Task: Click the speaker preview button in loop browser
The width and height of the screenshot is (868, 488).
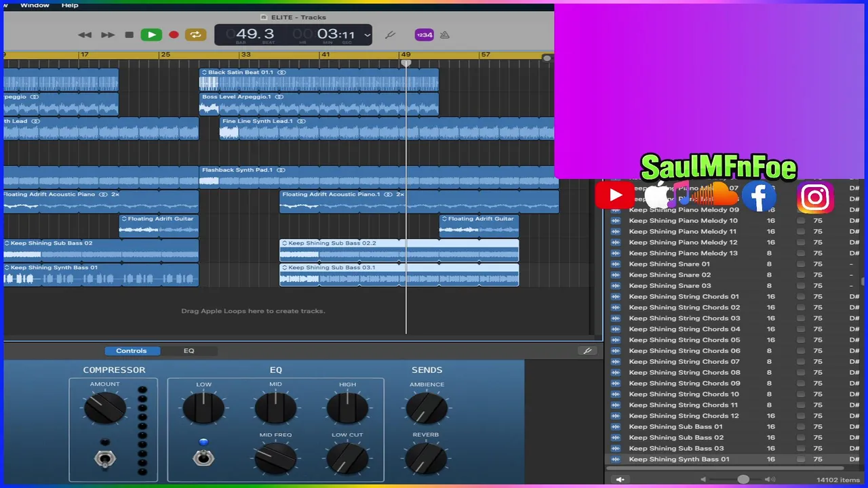Action: click(x=620, y=479)
